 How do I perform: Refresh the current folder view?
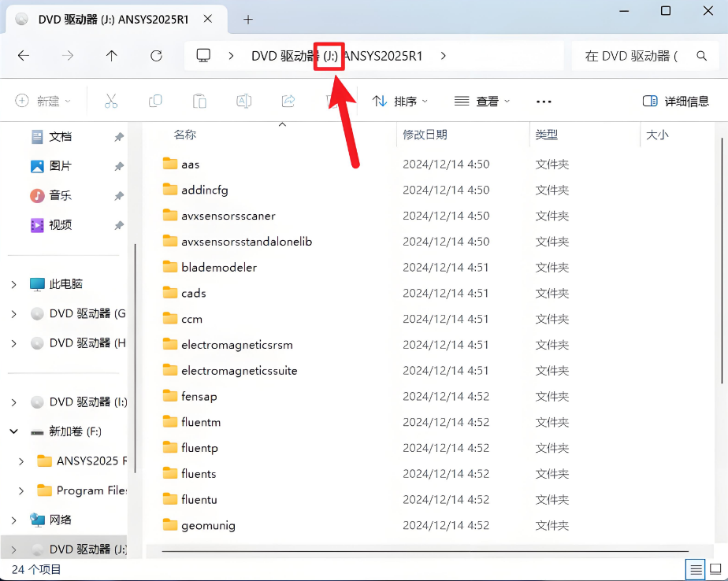click(x=157, y=56)
